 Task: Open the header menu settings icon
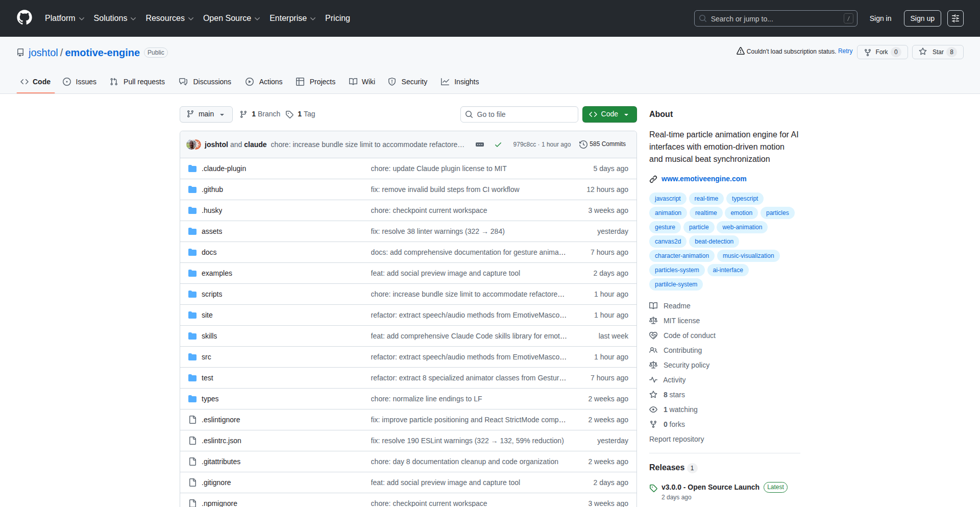pos(955,18)
